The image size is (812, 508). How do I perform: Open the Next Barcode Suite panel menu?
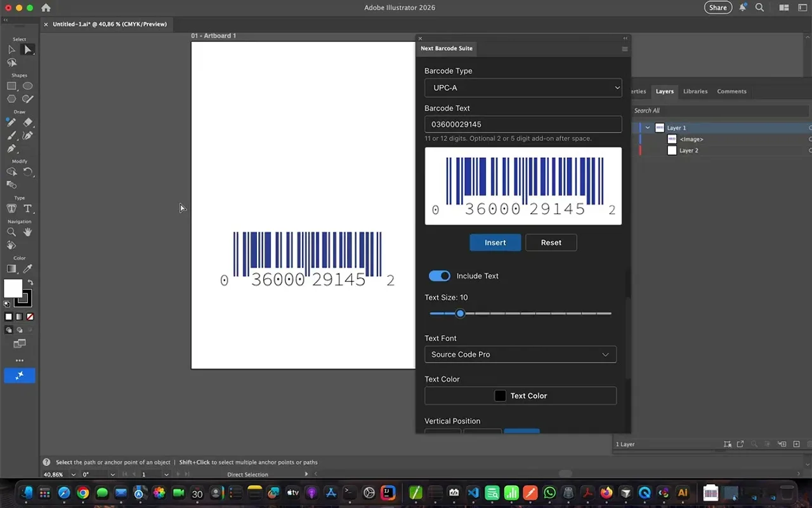(625, 49)
